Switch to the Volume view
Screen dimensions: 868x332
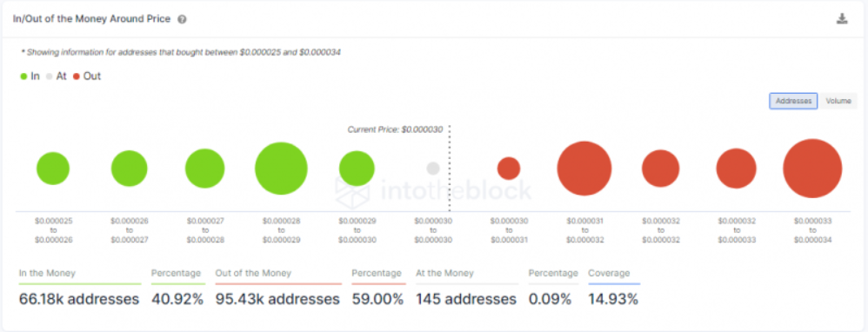pos(838,102)
